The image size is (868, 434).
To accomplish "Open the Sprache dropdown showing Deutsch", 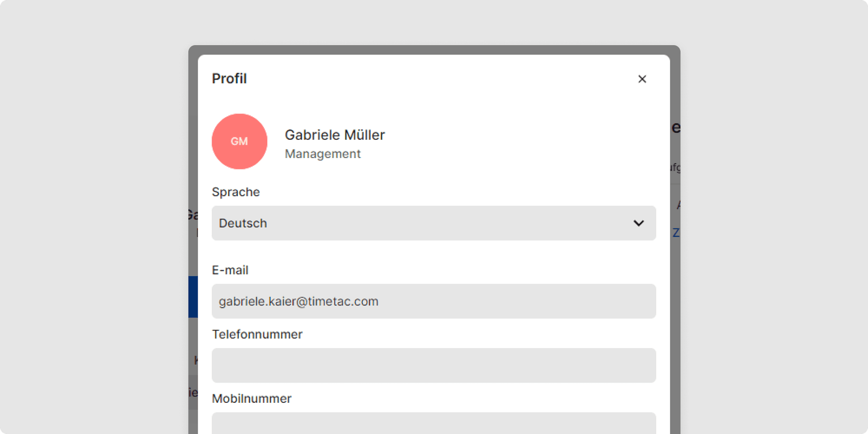I will click(434, 223).
